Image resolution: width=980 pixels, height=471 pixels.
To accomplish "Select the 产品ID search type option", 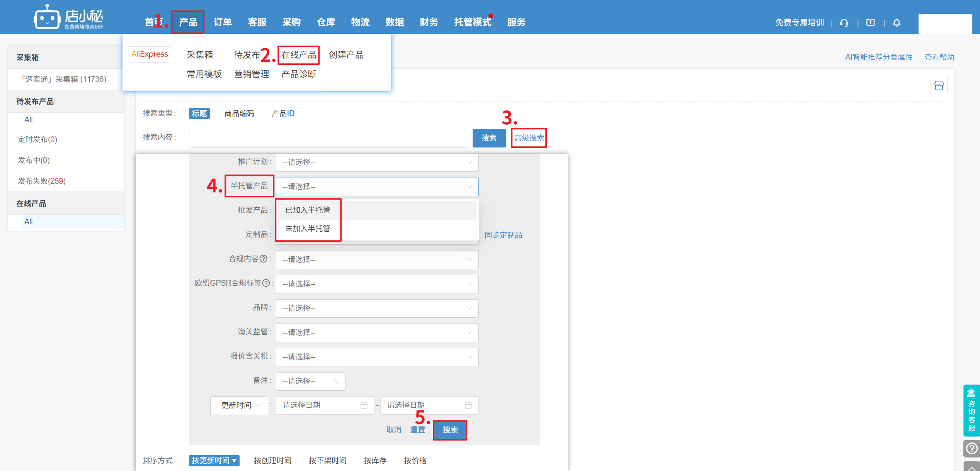I will pyautogui.click(x=283, y=114).
